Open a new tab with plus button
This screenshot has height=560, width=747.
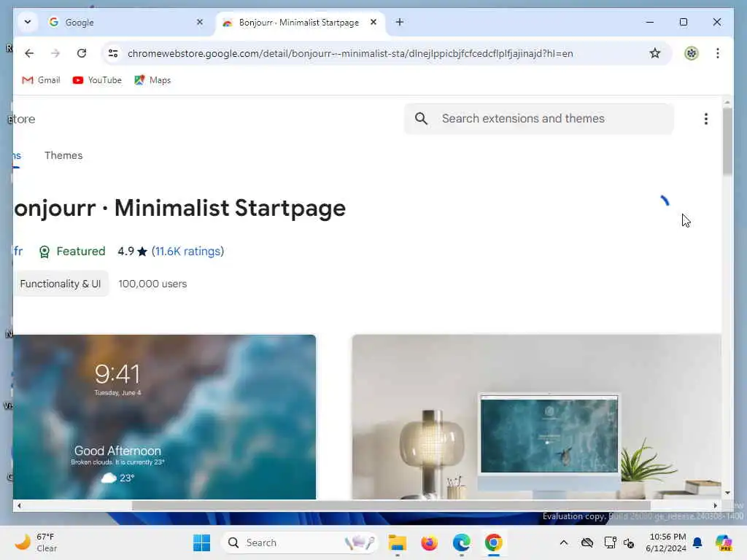400,22
